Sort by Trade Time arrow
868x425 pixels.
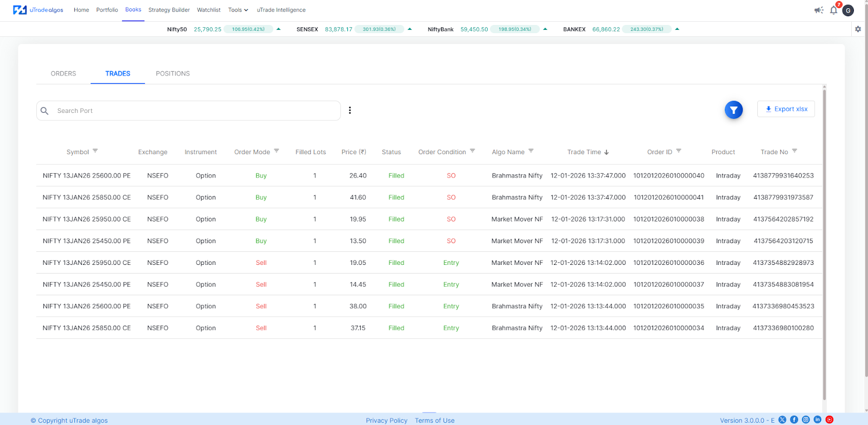[607, 153]
